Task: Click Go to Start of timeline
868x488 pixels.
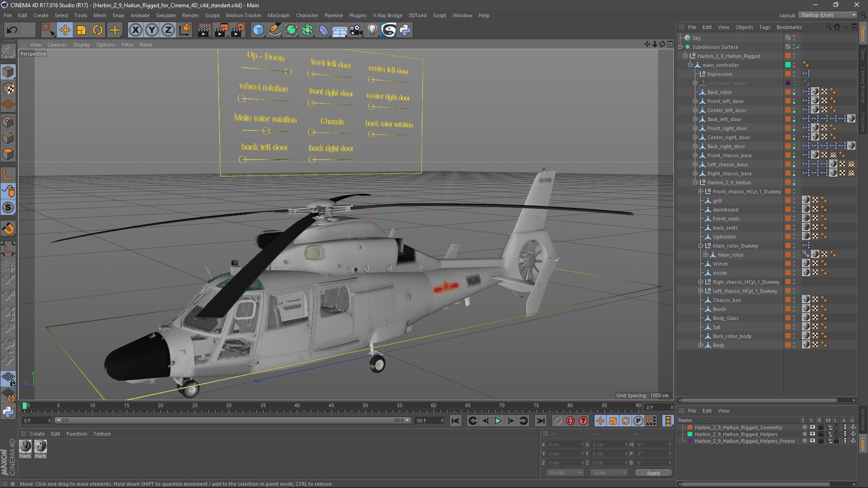Action: 455,421
